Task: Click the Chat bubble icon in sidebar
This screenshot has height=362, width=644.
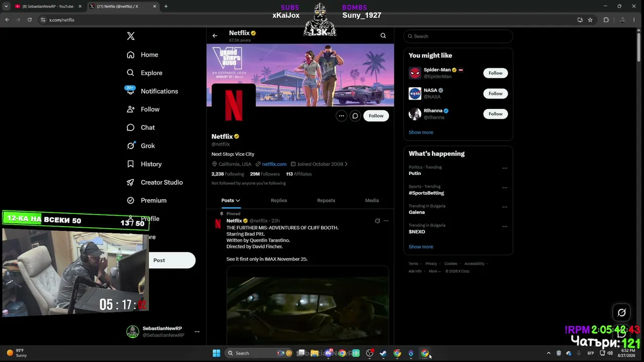Action: pos(131,128)
